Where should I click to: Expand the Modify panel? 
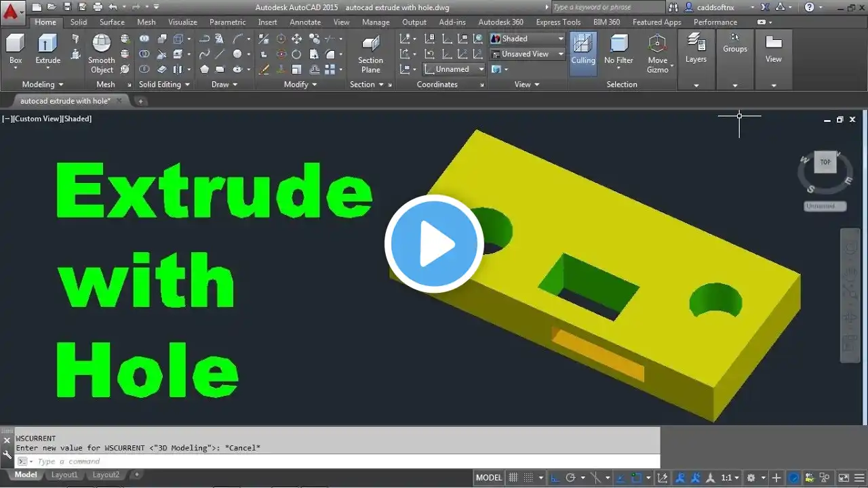click(x=300, y=85)
